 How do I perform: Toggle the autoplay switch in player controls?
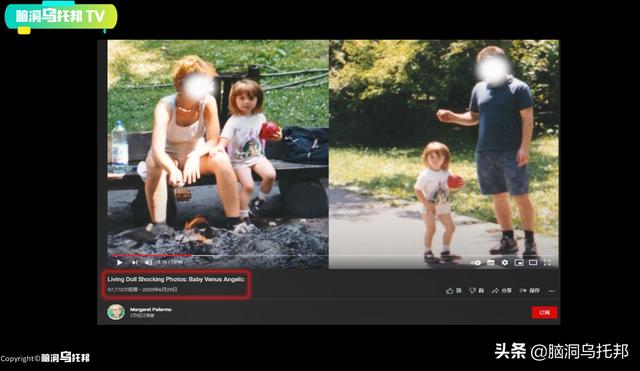click(x=476, y=262)
